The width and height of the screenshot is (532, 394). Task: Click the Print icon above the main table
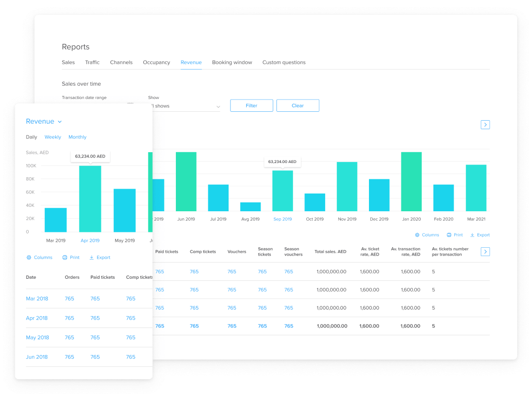click(x=449, y=235)
